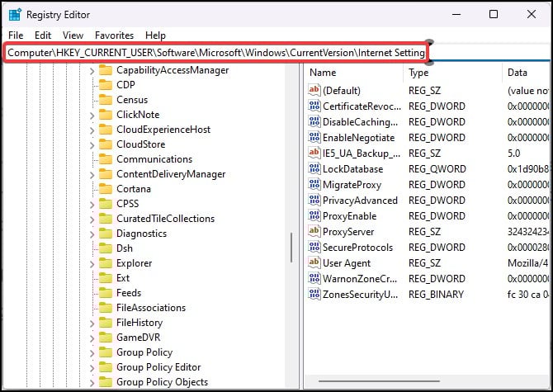The image size is (553, 392).
Task: Expand the CapabilityAccessManager key
Action: [x=92, y=71]
